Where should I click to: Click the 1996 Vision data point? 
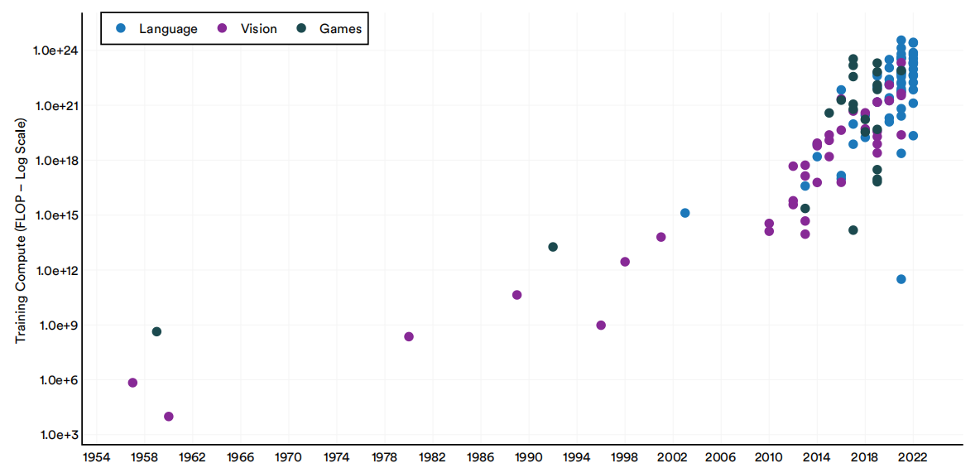(601, 326)
